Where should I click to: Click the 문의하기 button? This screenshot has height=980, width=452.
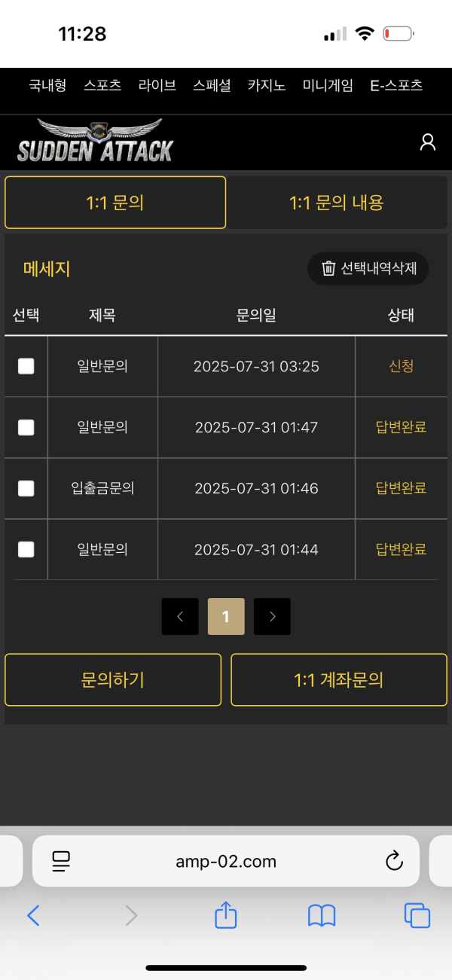[113, 679]
